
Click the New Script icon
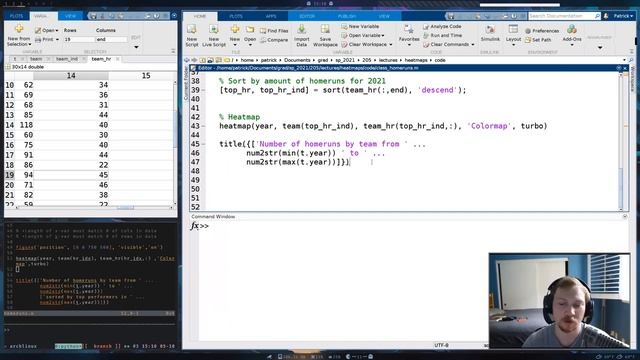pos(191,29)
